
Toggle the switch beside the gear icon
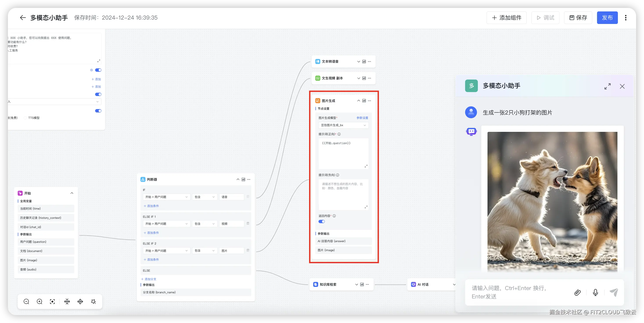click(x=98, y=70)
